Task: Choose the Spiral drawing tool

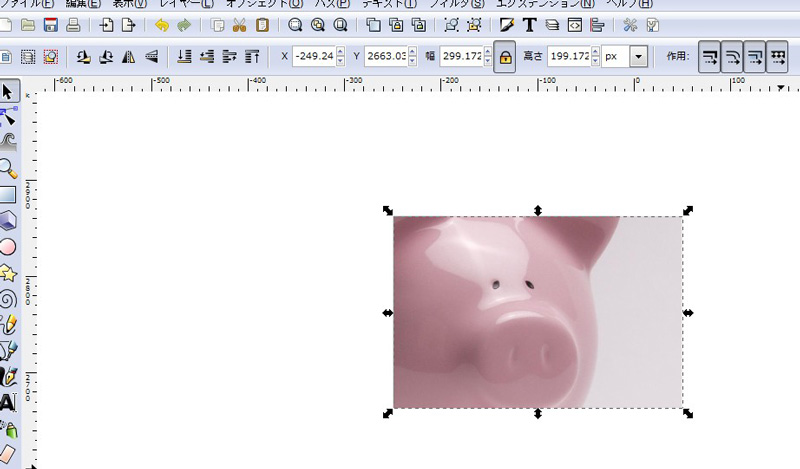Action: [8, 298]
